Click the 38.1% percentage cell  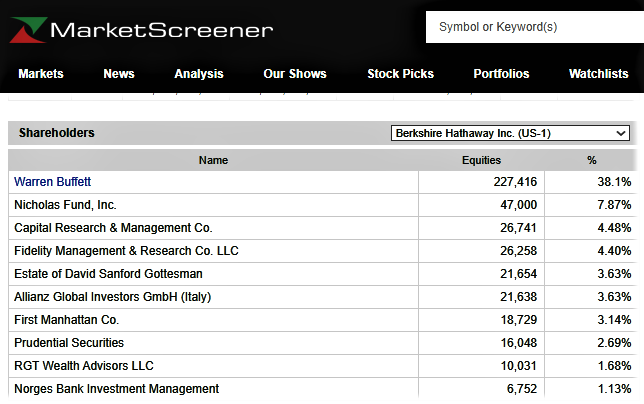(614, 182)
